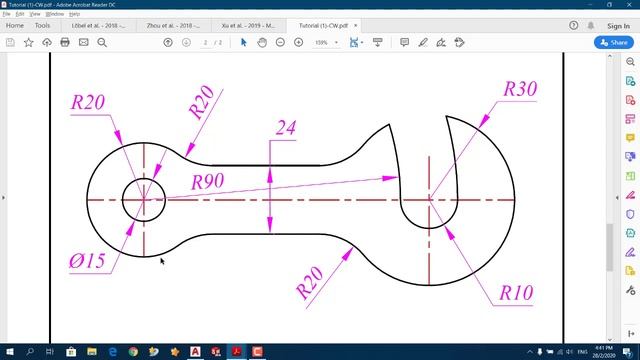Click the current page number field
The width and height of the screenshot is (640, 360).
[x=206, y=42]
